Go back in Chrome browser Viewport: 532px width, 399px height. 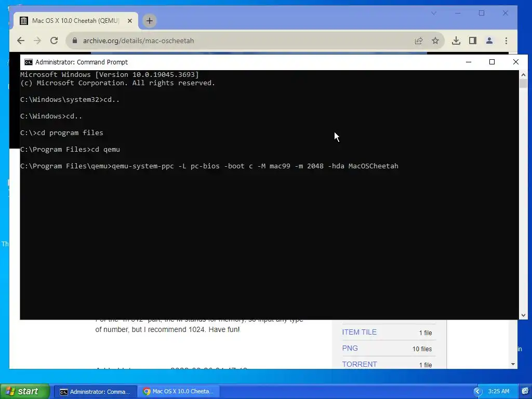21,41
